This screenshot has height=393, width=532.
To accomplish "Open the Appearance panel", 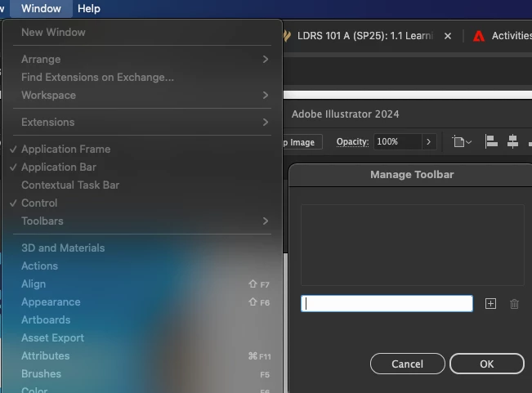I will [x=142, y=301].
